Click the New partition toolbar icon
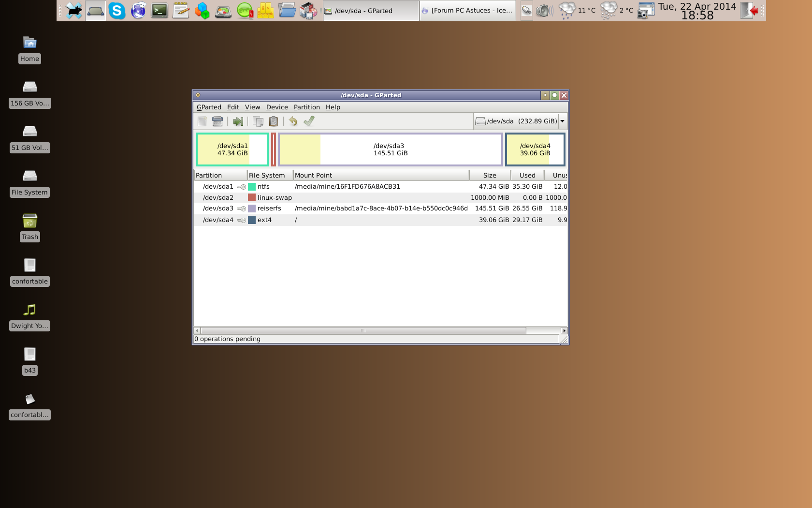Viewport: 812px width, 508px height. (x=202, y=121)
